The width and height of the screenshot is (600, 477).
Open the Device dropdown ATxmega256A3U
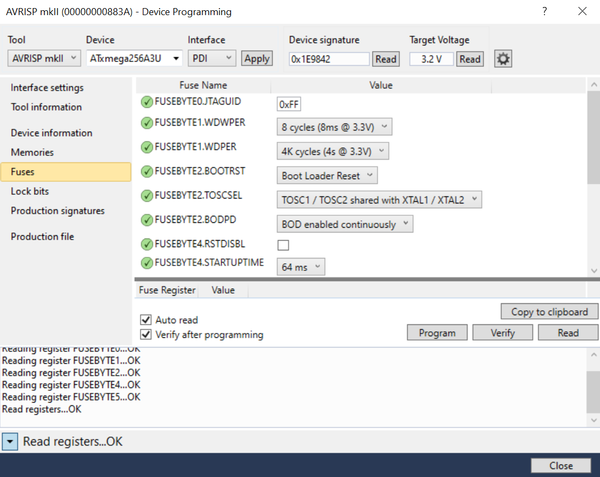[134, 59]
